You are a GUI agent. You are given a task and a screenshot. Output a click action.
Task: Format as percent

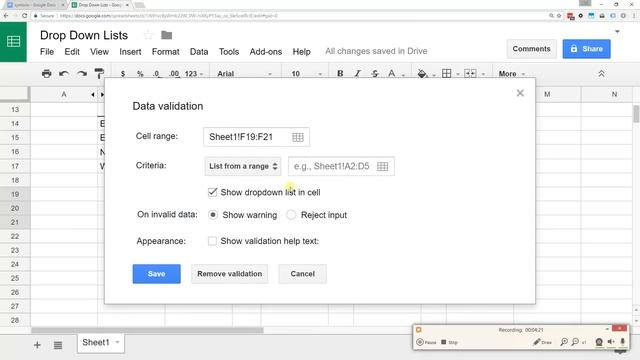point(140,74)
